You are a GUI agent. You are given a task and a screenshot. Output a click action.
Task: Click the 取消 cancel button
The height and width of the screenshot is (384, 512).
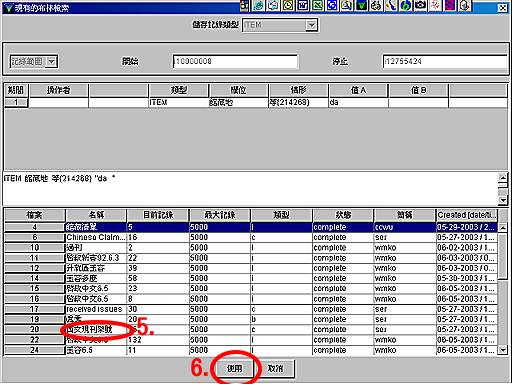(x=275, y=368)
